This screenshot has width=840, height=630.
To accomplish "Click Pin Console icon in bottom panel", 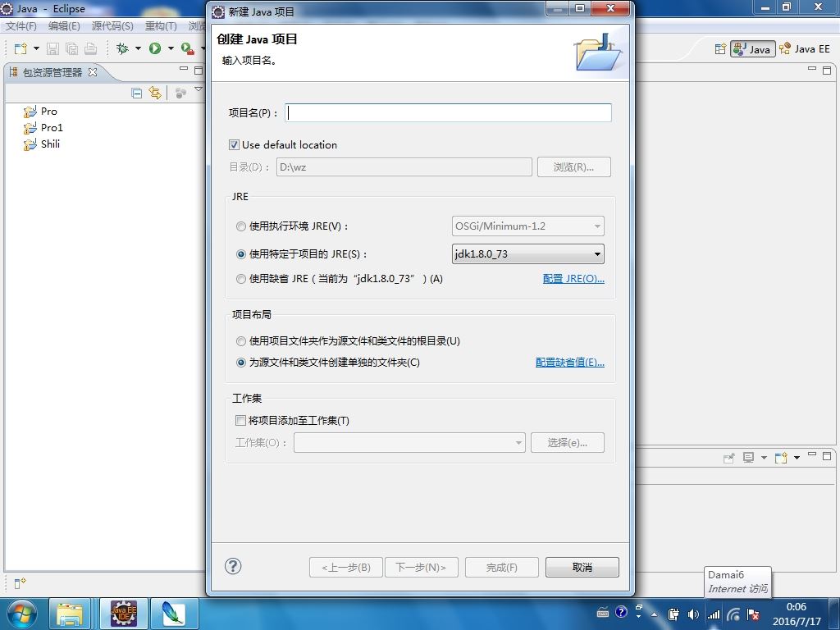I will [729, 458].
